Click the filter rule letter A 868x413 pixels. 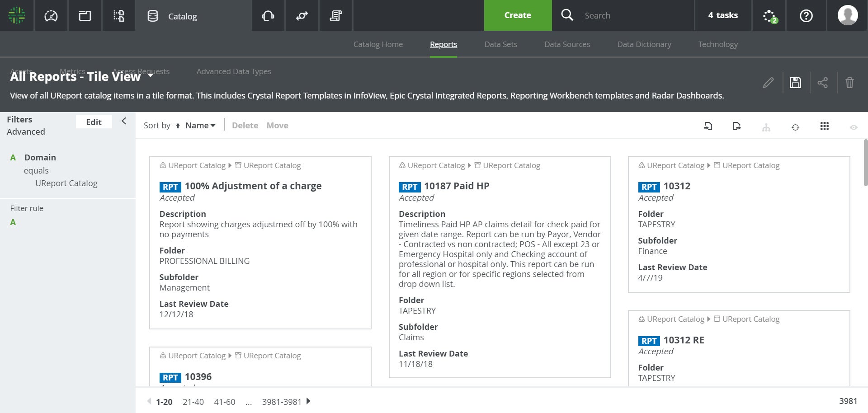click(x=13, y=222)
